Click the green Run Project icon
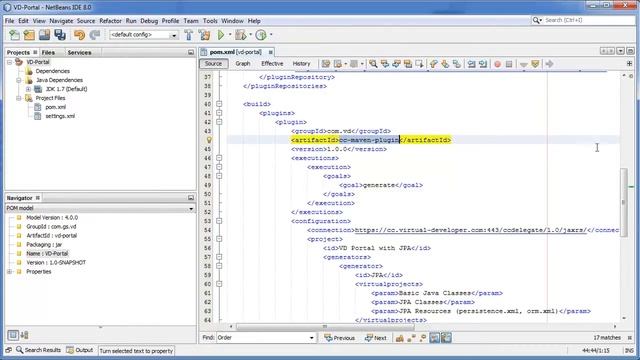640x360 pixels. [221, 35]
